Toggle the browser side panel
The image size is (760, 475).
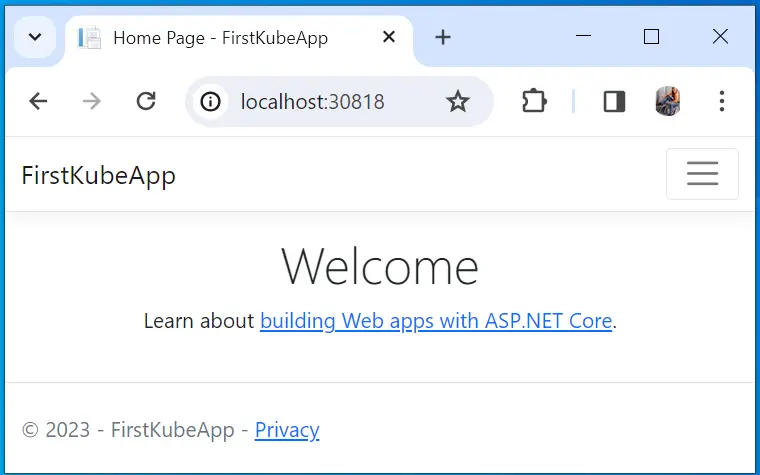point(614,102)
